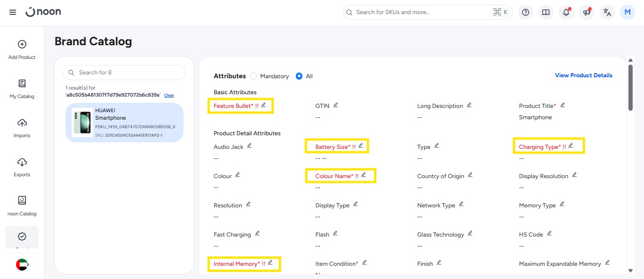Select the All attributes radio button
Screen dimensions: 644x279
point(299,76)
